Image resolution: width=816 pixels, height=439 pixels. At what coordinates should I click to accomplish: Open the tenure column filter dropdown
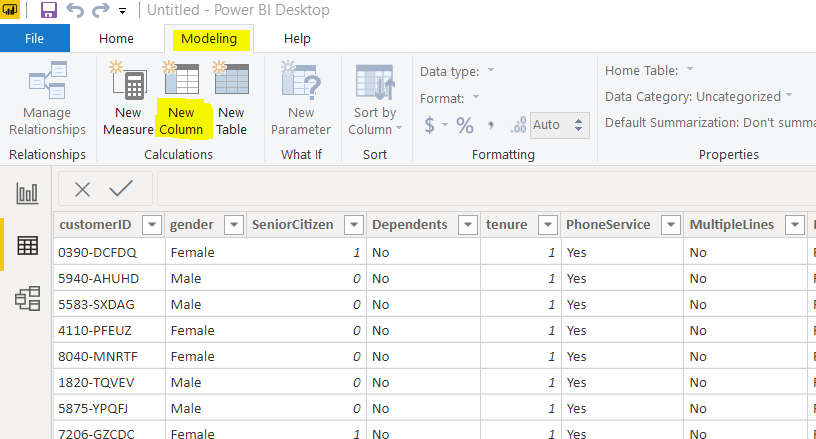pyautogui.click(x=548, y=225)
